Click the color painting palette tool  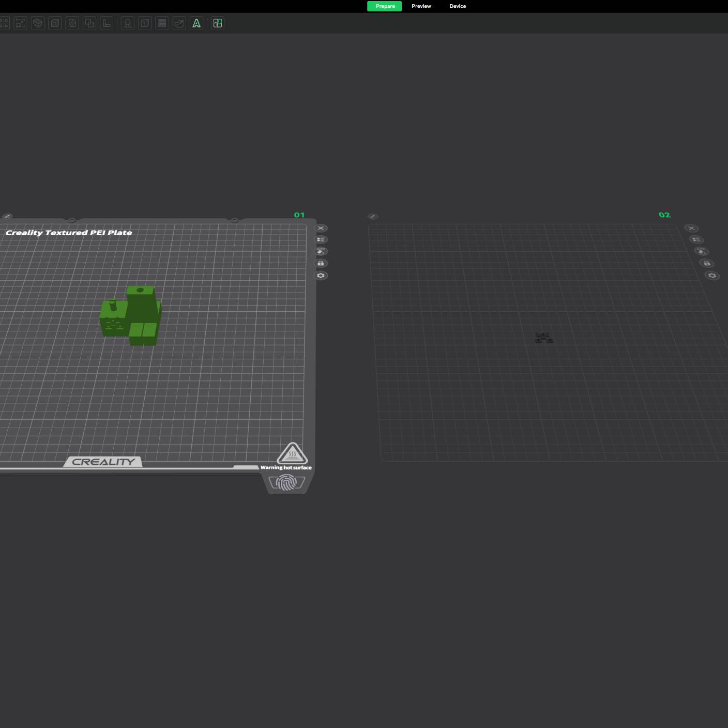[x=179, y=23]
